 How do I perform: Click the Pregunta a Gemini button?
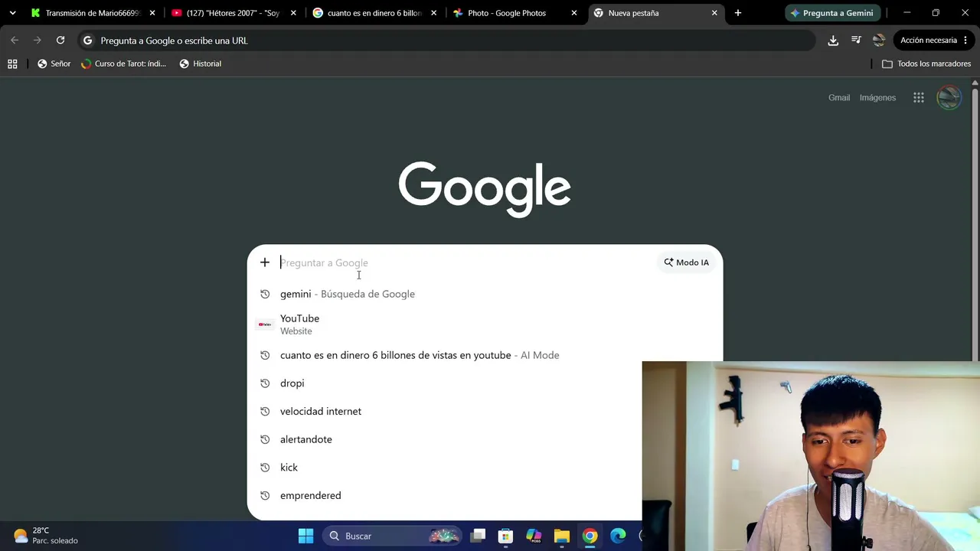click(832, 13)
